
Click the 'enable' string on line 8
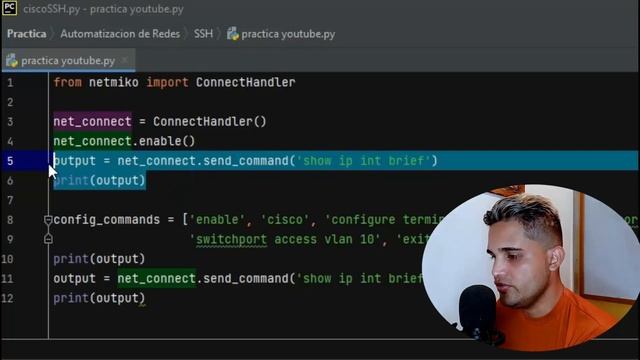point(217,220)
